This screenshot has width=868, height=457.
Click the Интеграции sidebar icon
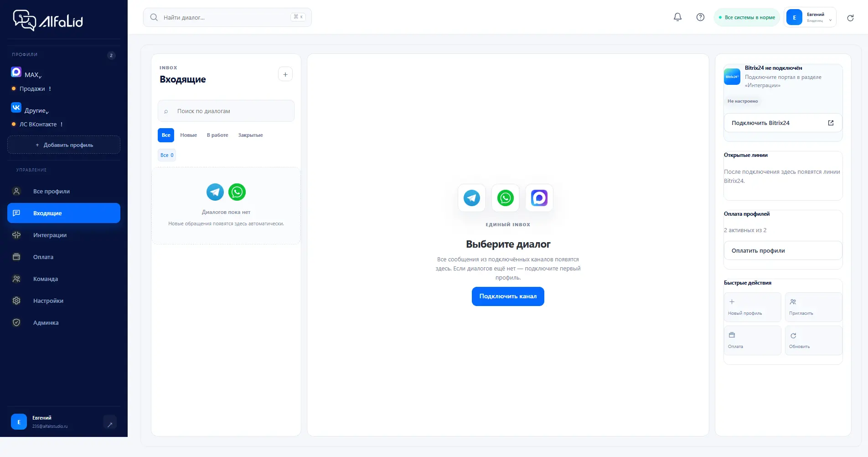[16, 235]
